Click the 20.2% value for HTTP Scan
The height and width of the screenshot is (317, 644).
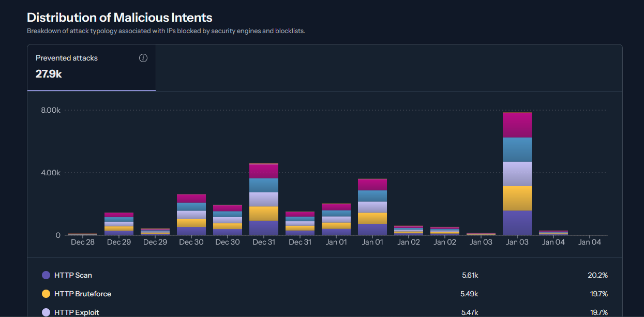[x=597, y=275]
